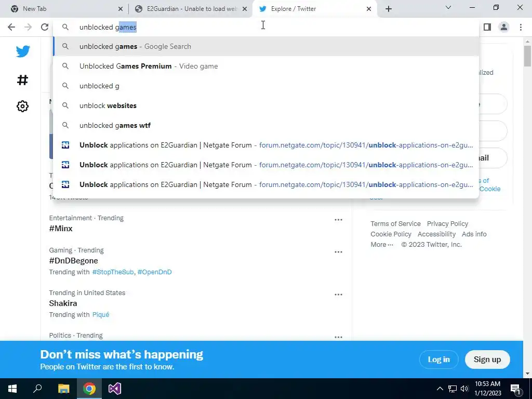
Task: Open Visual Studio from taskbar
Action: click(115, 389)
